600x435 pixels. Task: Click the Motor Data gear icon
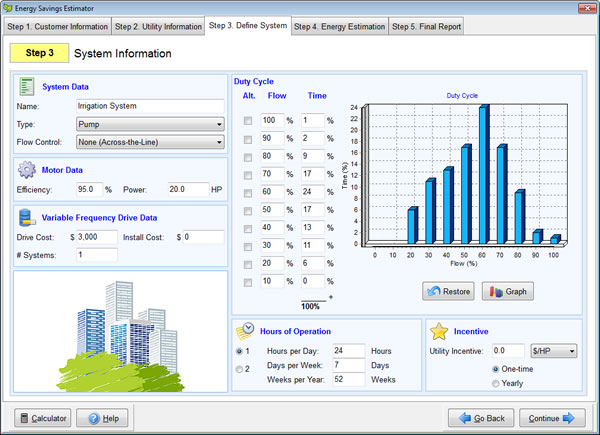tap(28, 169)
